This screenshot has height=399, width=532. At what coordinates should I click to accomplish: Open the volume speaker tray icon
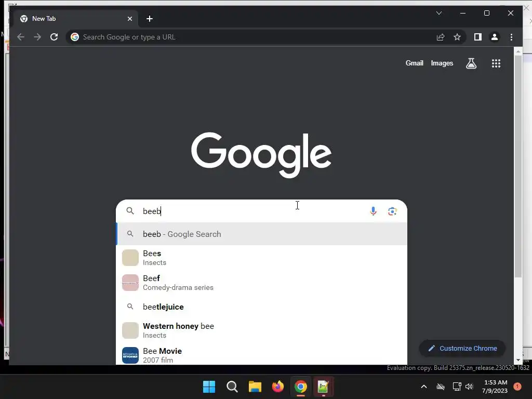pyautogui.click(x=469, y=387)
